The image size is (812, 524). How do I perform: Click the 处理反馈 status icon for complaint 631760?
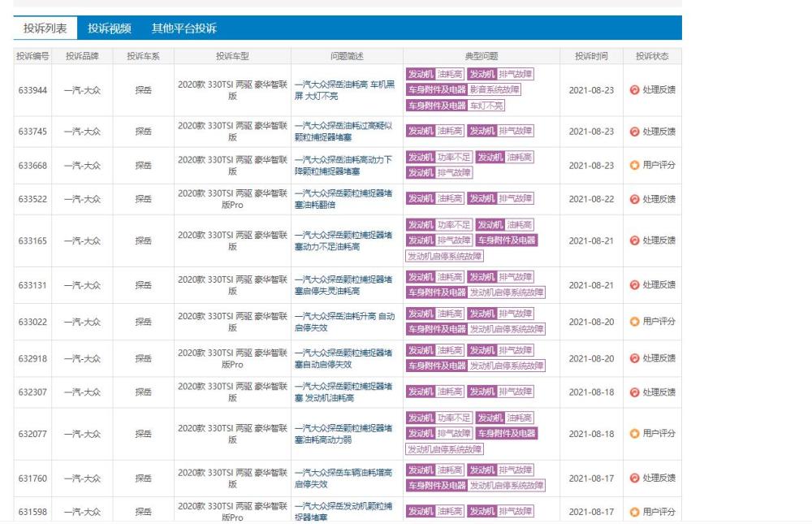pyautogui.click(x=634, y=478)
